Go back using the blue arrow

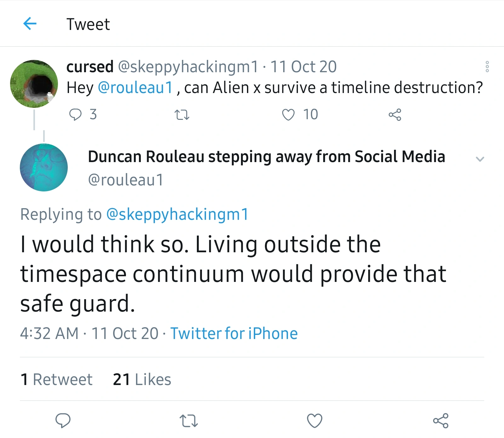(x=30, y=24)
